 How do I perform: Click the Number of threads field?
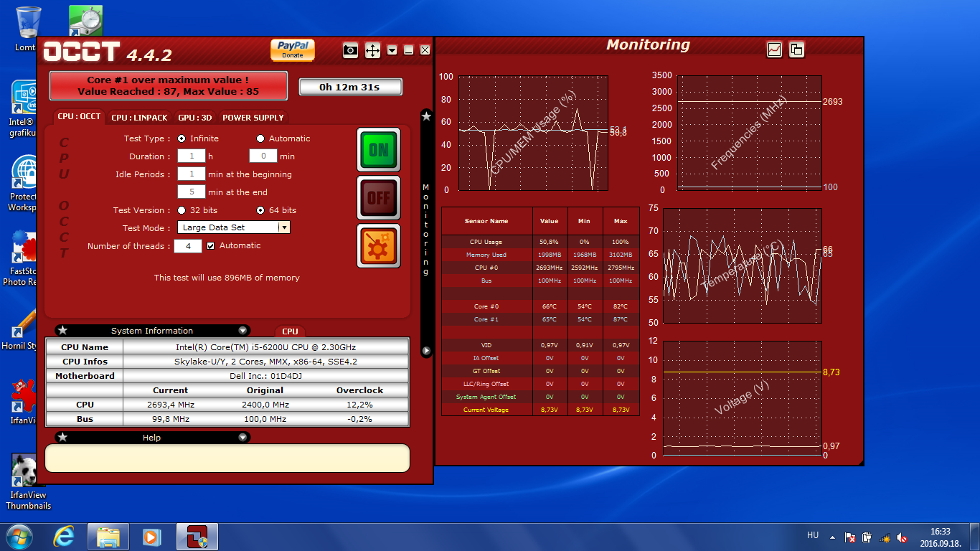click(x=188, y=245)
